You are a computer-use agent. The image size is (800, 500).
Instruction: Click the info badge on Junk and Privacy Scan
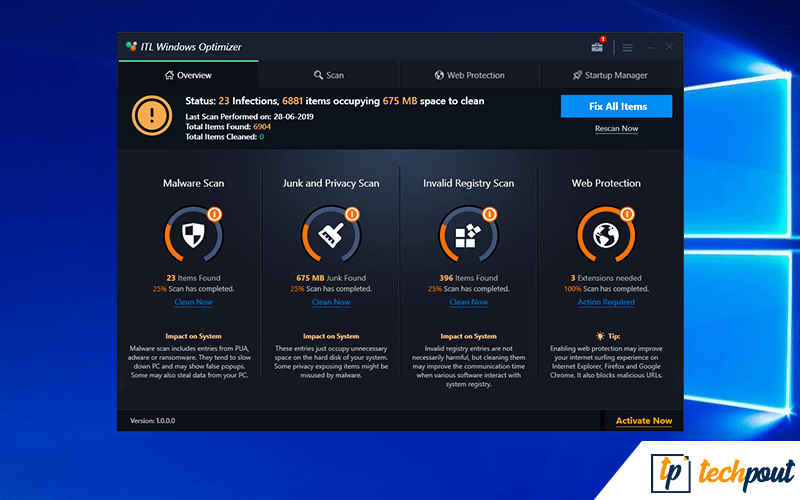tap(352, 214)
